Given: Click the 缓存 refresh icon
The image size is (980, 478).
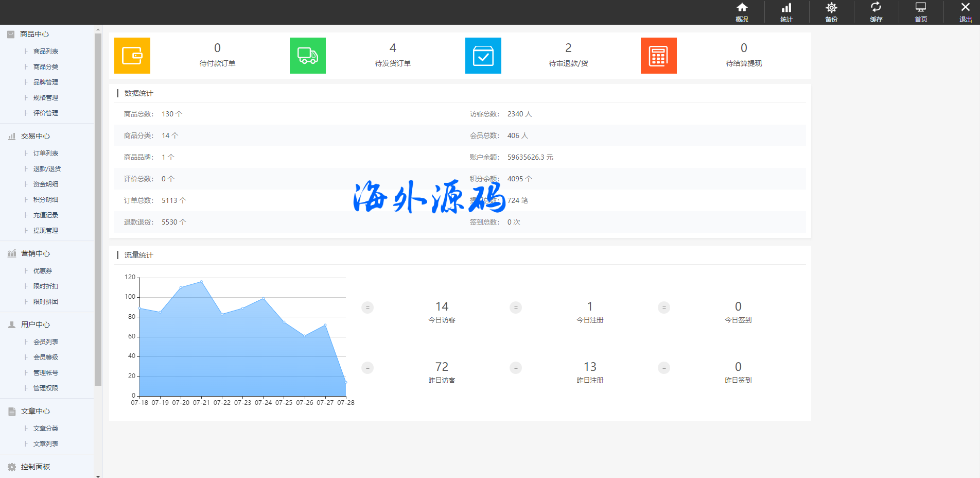Looking at the screenshot, I should [876, 12].
